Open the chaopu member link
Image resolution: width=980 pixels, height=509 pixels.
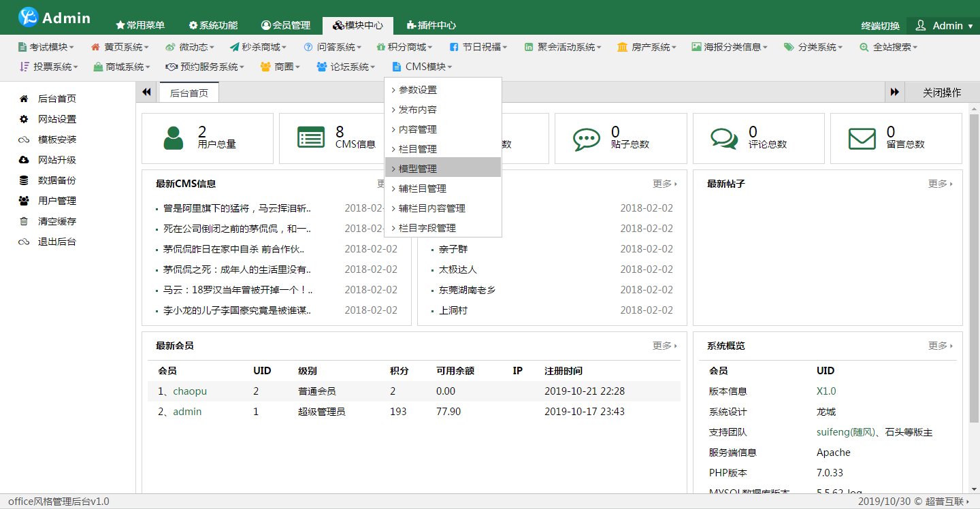click(x=189, y=391)
